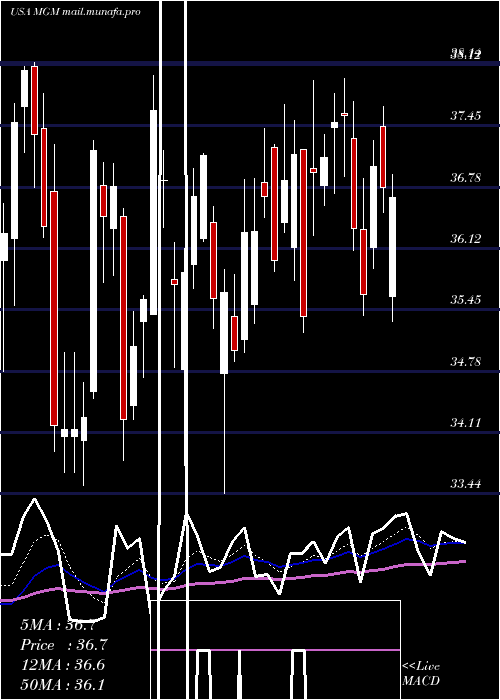
Task: Click the <<Live MACD label
Action: coord(421,673)
